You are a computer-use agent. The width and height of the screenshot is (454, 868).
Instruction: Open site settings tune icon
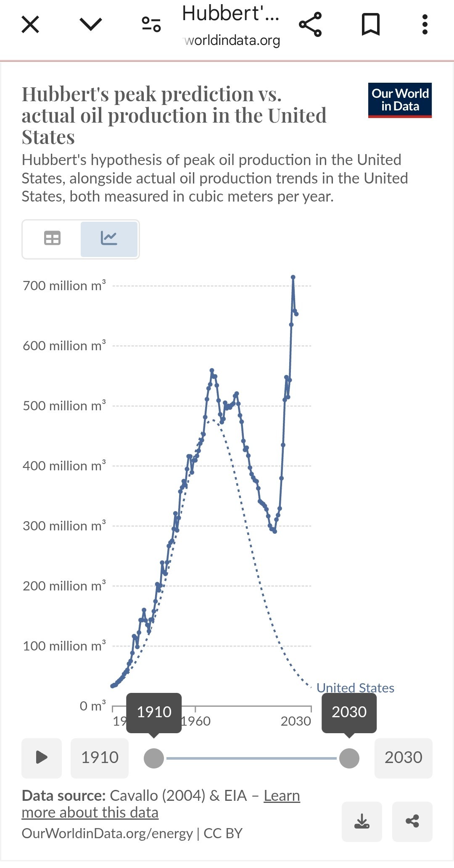point(151,24)
